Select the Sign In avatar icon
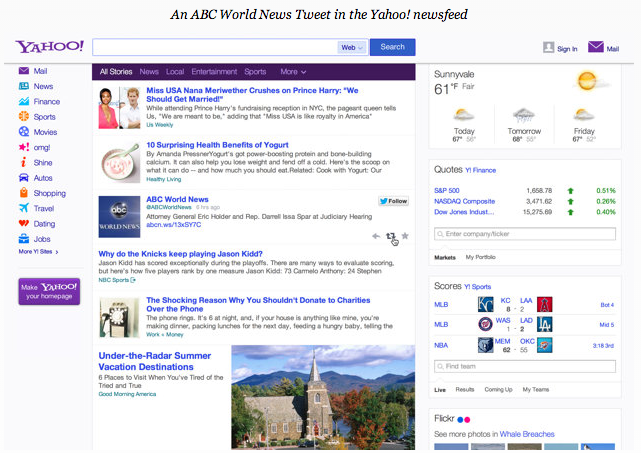641x453 pixels. 549,47
